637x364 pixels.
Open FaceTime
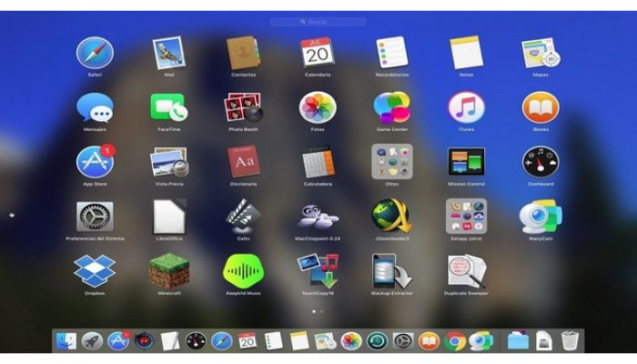pyautogui.click(x=169, y=107)
